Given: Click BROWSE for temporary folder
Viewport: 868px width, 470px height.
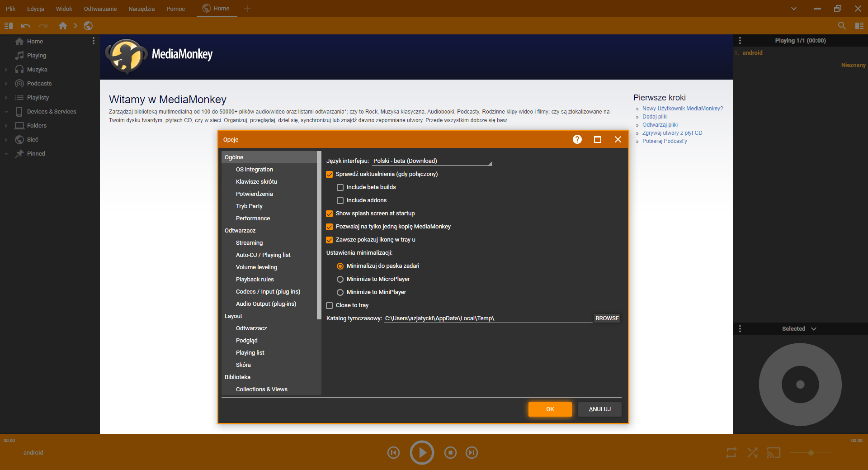Looking at the screenshot, I should pos(607,318).
